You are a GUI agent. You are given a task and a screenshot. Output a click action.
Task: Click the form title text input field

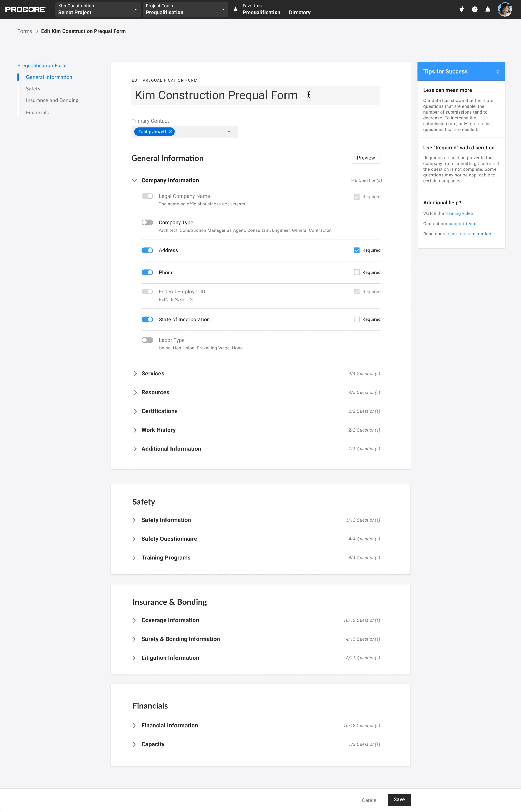click(x=256, y=94)
